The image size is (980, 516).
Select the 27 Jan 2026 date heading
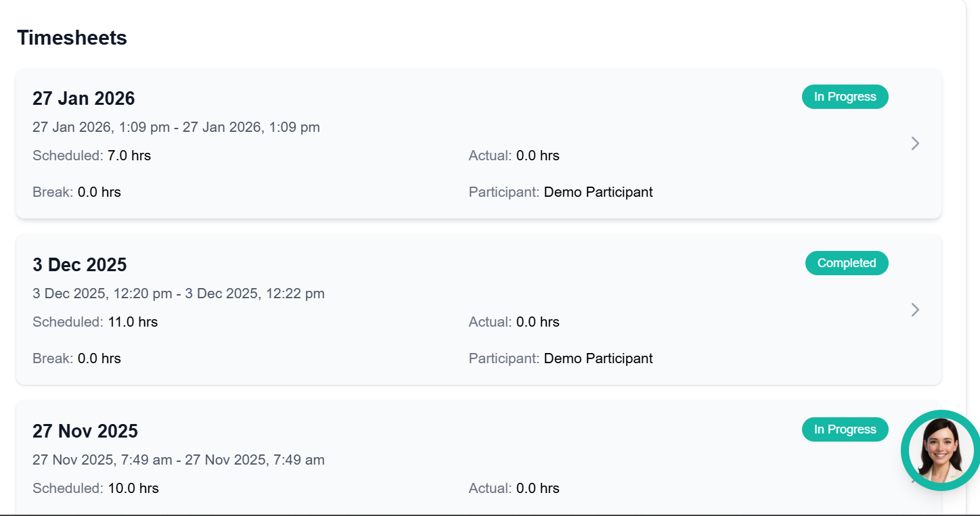pos(83,98)
